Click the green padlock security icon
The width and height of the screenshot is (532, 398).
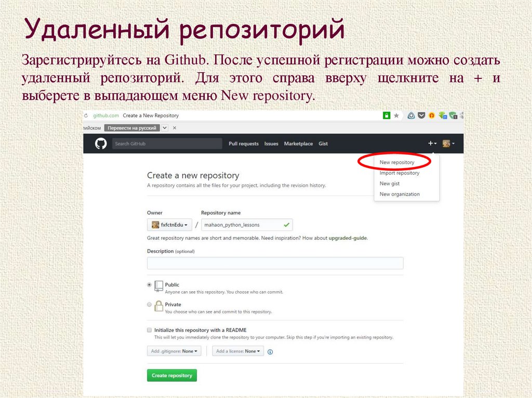pyautogui.click(x=387, y=116)
